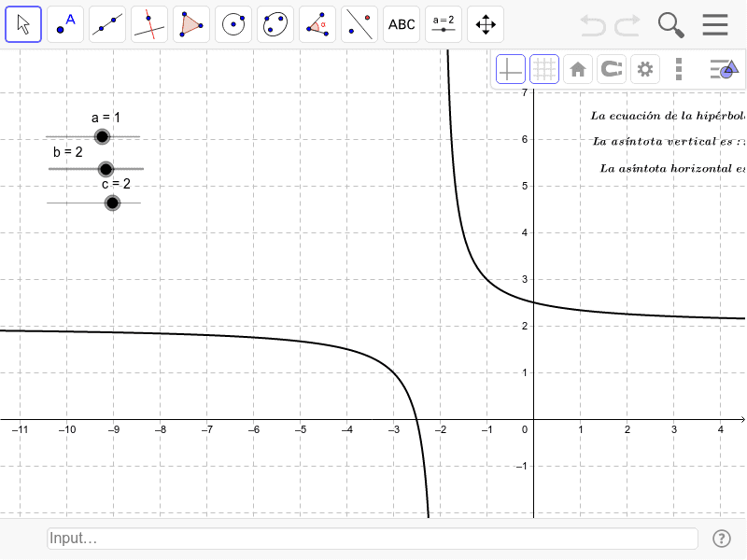Click the 'b = 2' slider label

click(x=67, y=152)
